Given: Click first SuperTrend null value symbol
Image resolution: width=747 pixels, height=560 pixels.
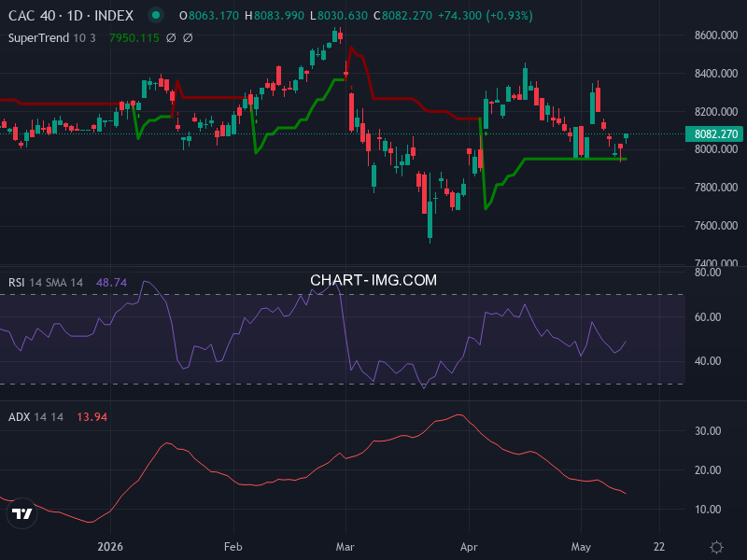Looking at the screenshot, I should [171, 37].
